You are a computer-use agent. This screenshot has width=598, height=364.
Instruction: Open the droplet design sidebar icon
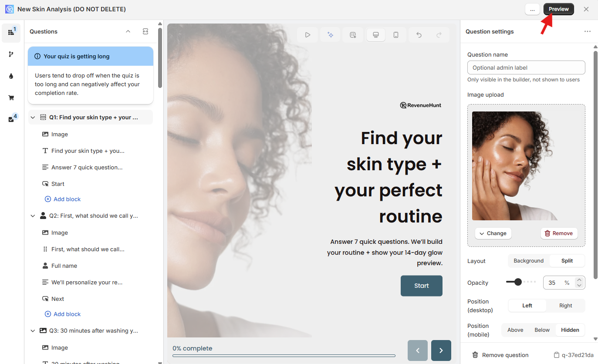click(x=11, y=76)
